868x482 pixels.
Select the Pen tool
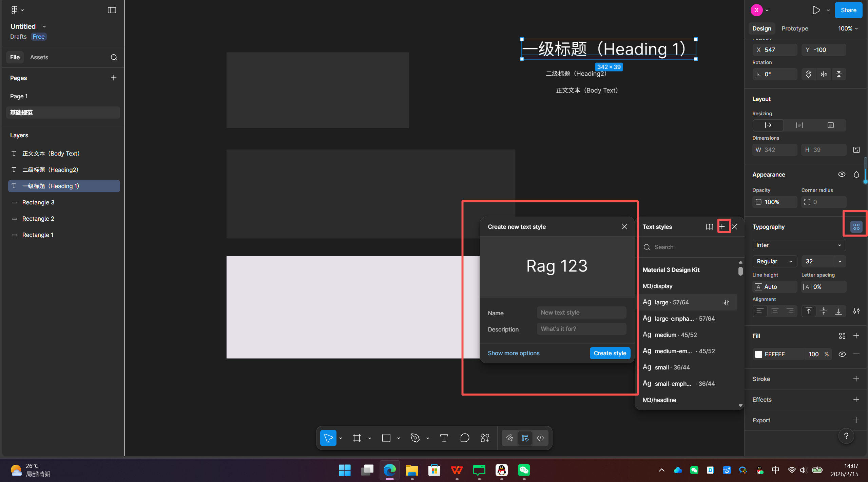415,438
